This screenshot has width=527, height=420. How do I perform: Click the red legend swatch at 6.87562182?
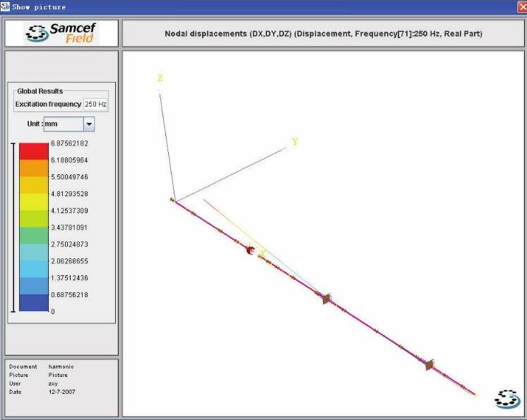pyautogui.click(x=33, y=150)
